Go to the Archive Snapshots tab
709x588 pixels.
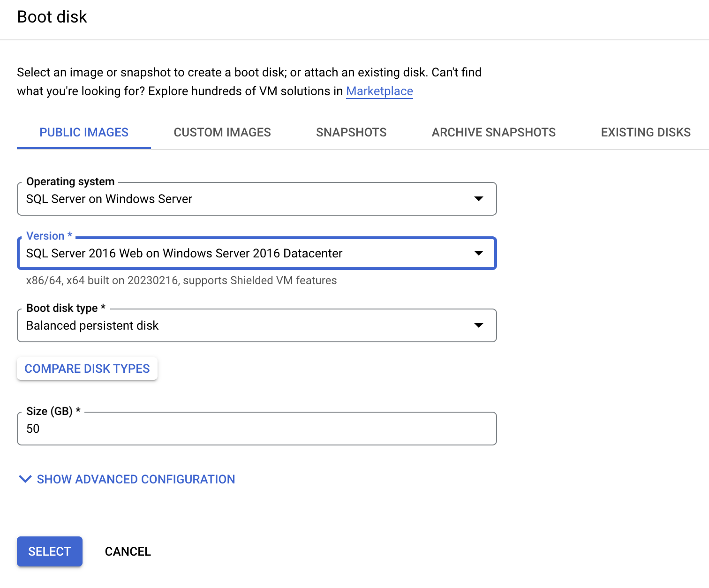pos(494,132)
